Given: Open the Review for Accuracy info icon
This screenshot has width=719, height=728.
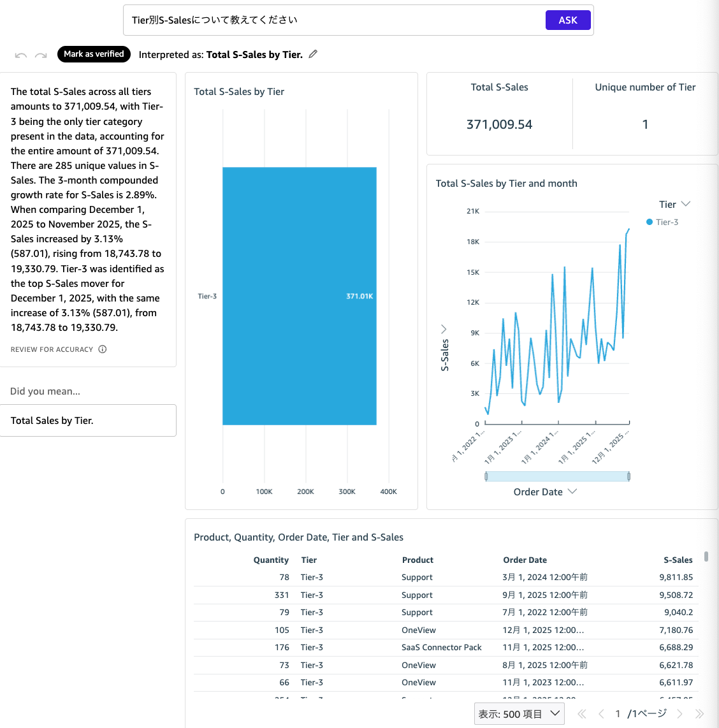Looking at the screenshot, I should tap(103, 349).
